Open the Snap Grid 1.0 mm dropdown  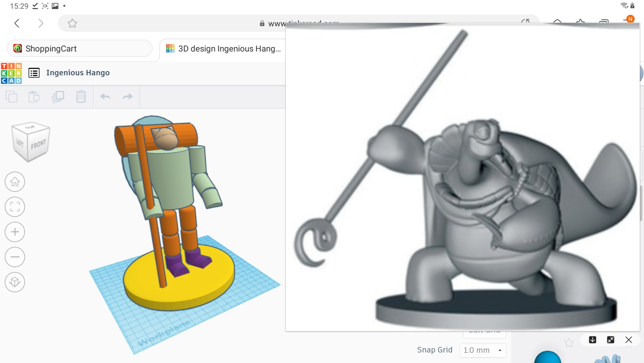[x=483, y=350]
